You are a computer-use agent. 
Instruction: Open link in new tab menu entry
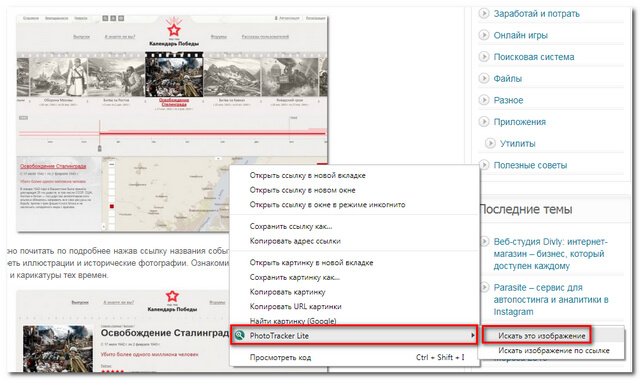(x=307, y=176)
